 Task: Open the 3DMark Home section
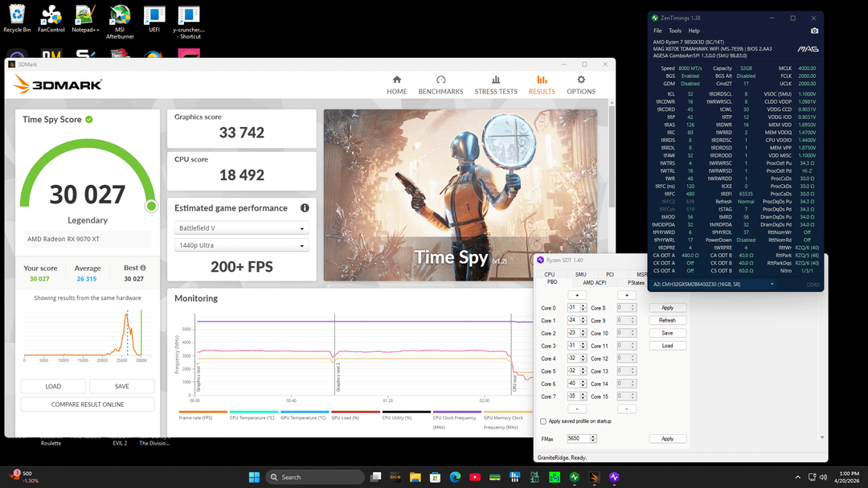pyautogui.click(x=396, y=84)
